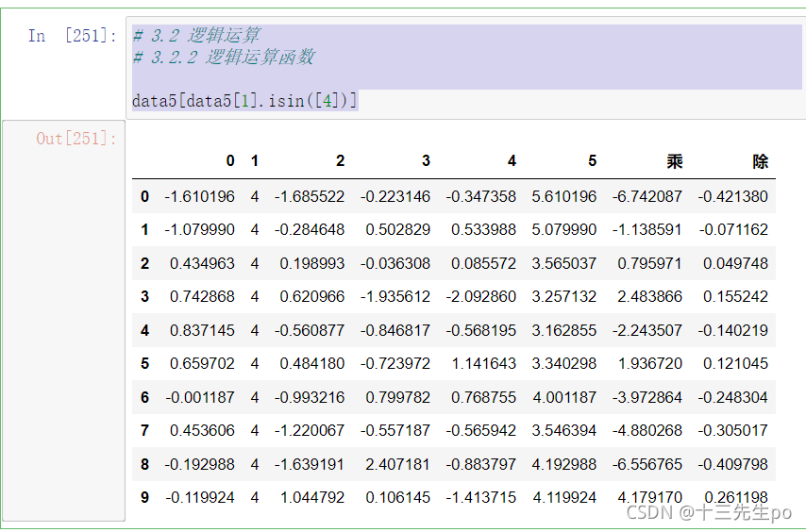806x532 pixels.
Task: Click the cell value -0.421380
Action: 733,197
